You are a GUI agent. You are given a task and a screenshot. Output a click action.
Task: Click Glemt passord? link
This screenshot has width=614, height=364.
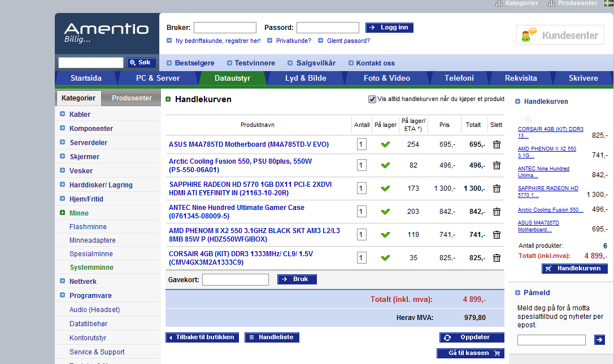point(348,41)
